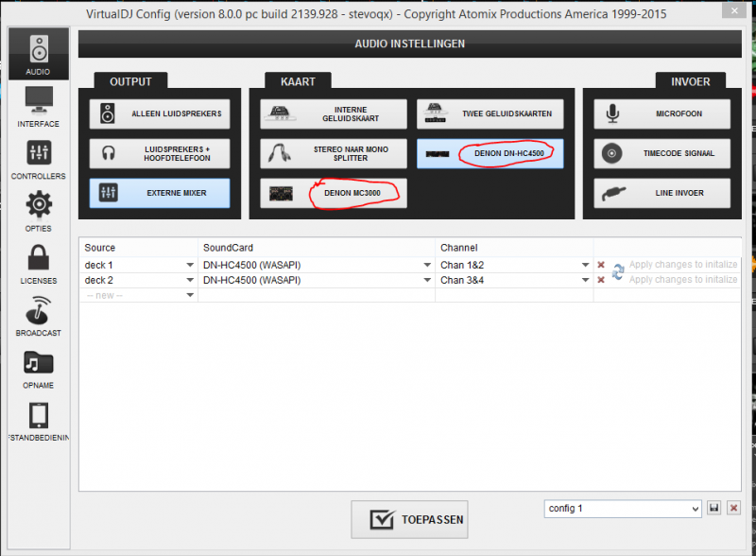
Task: Open the Opname recording section
Action: click(39, 369)
